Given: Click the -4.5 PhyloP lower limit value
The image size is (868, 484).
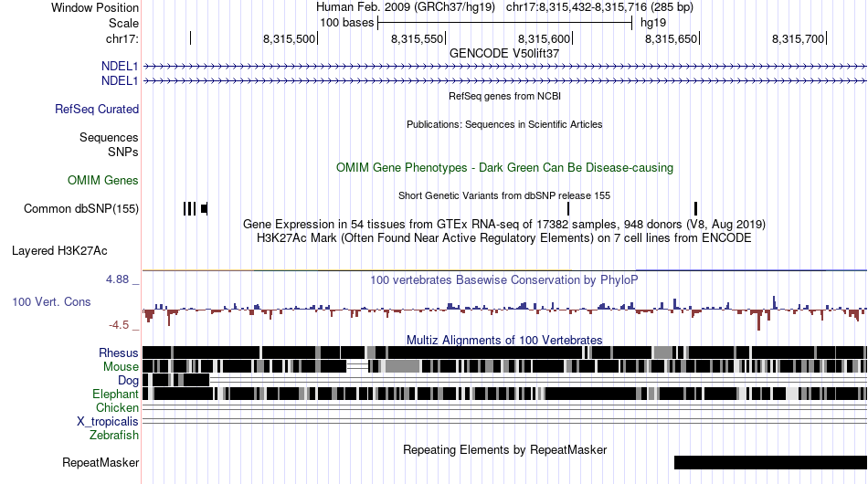Looking at the screenshot, I should (119, 325).
